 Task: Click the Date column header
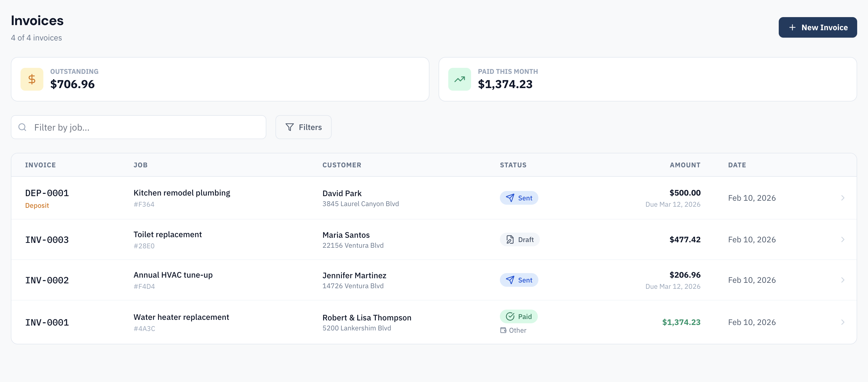pyautogui.click(x=737, y=165)
